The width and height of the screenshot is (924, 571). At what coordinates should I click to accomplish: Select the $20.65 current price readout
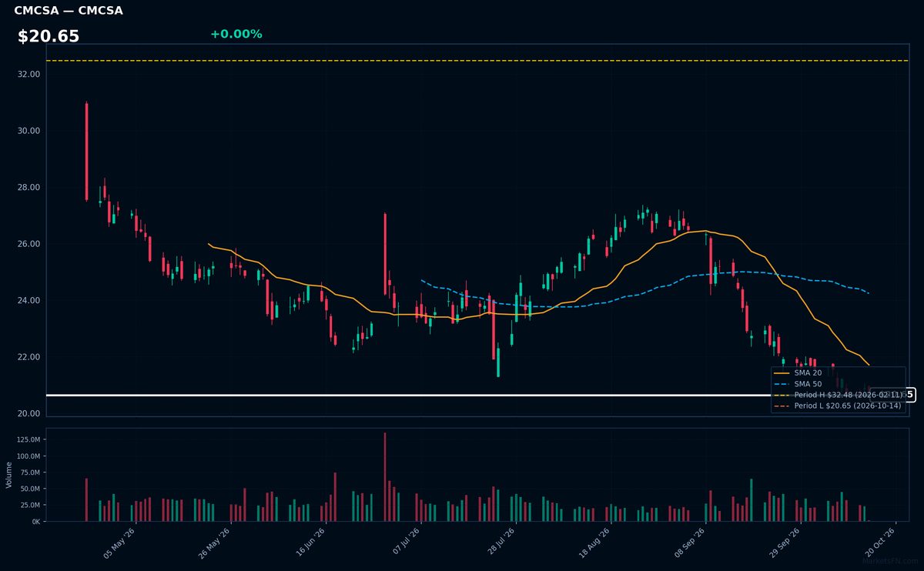point(49,36)
